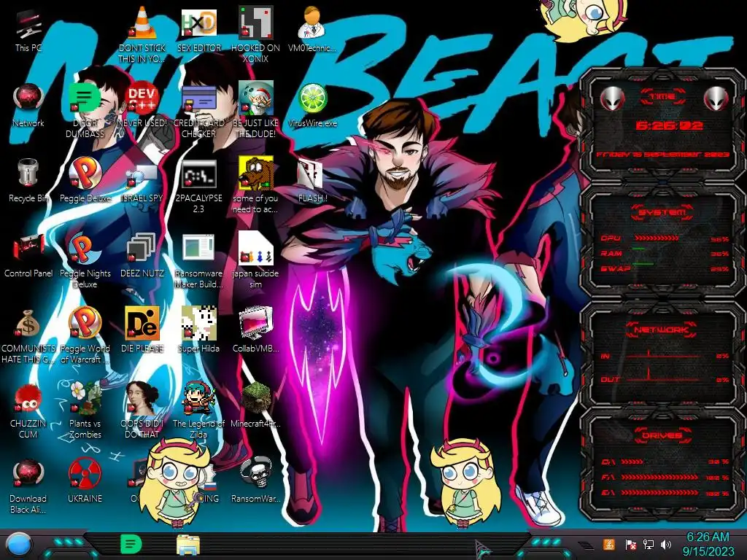Click the flag with red X tray icon
The height and width of the screenshot is (560, 747).
point(630,544)
